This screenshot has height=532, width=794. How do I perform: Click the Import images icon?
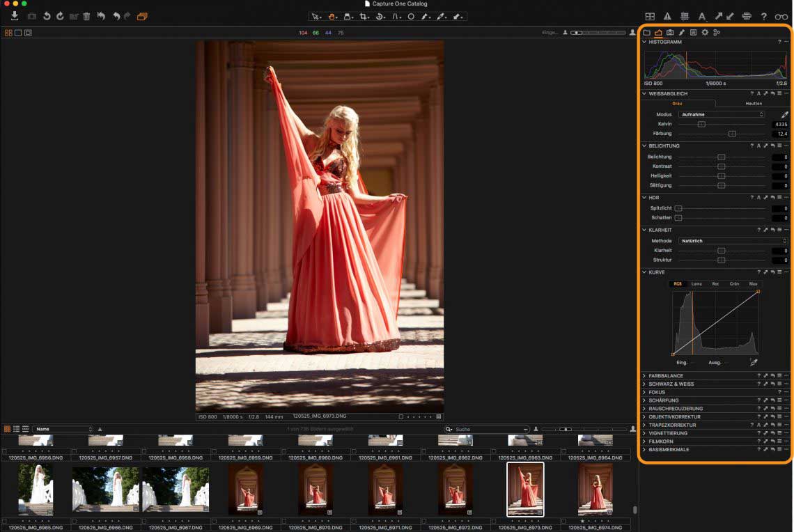[14, 16]
